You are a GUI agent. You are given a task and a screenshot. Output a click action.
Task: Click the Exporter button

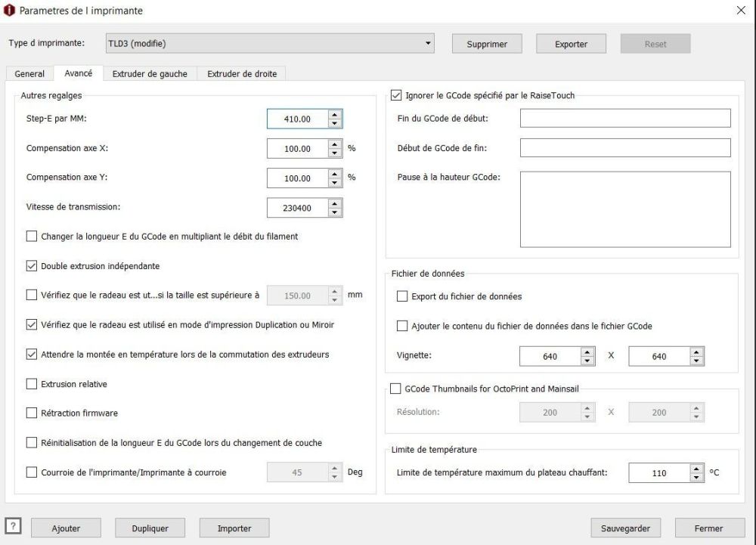coord(571,44)
